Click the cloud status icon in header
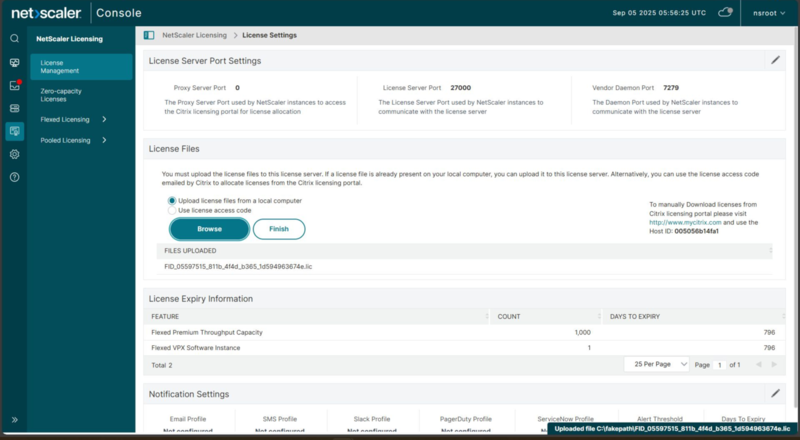The width and height of the screenshot is (800, 440). [725, 13]
